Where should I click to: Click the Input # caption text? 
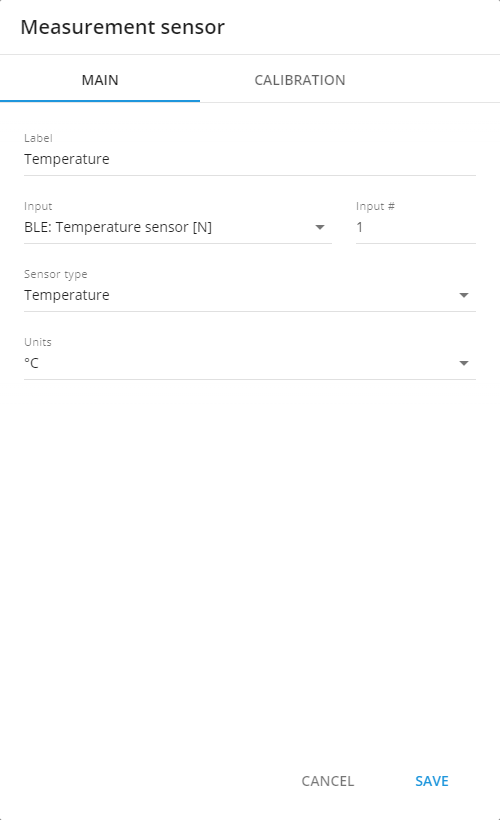[375, 206]
